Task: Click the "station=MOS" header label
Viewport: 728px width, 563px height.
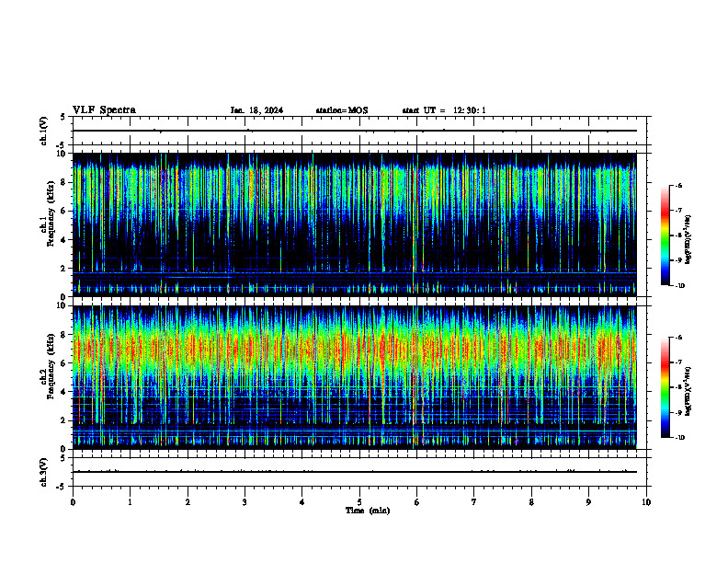Action: click(342, 110)
